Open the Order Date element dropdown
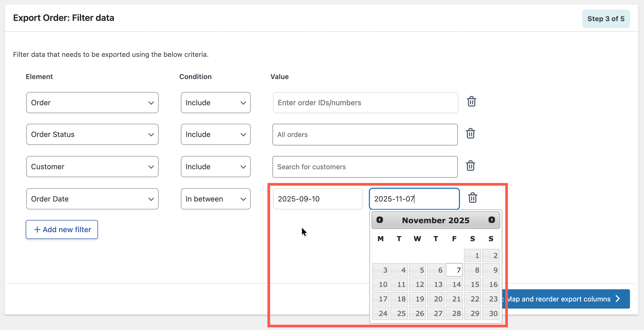The height and width of the screenshot is (330, 644). pos(92,199)
